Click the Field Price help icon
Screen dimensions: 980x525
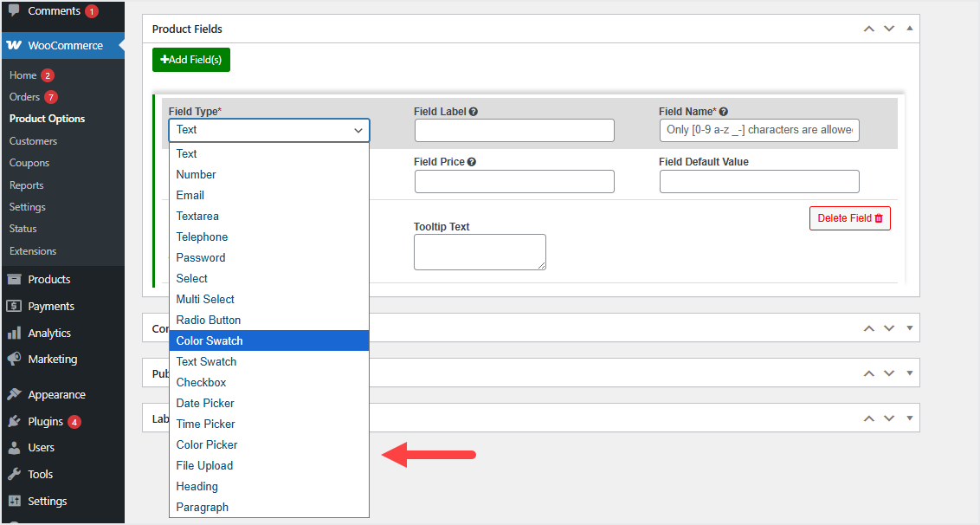(x=472, y=161)
